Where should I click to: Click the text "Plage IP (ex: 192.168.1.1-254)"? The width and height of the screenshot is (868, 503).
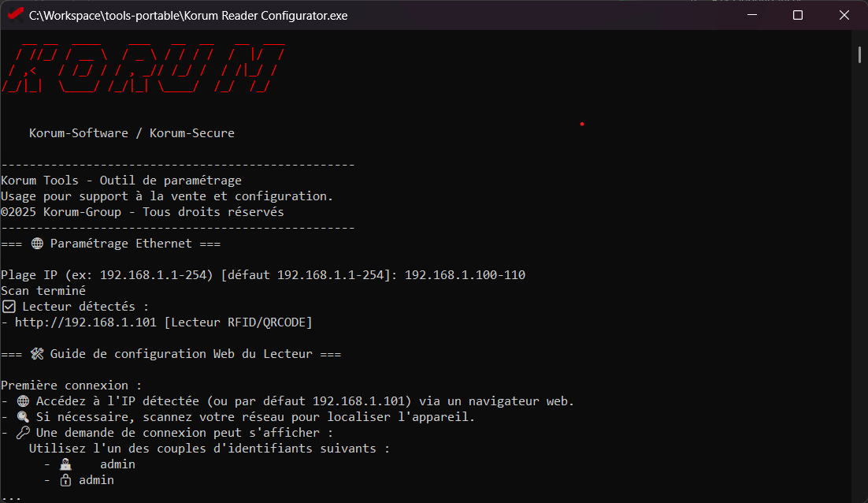coord(107,275)
